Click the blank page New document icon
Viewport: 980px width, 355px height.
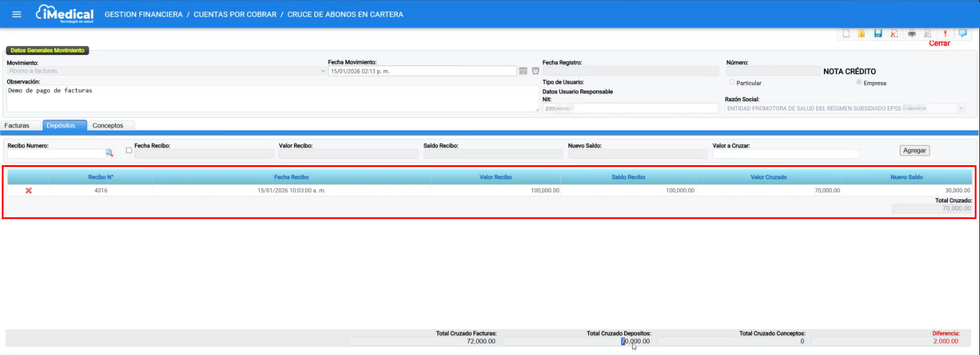click(x=846, y=33)
